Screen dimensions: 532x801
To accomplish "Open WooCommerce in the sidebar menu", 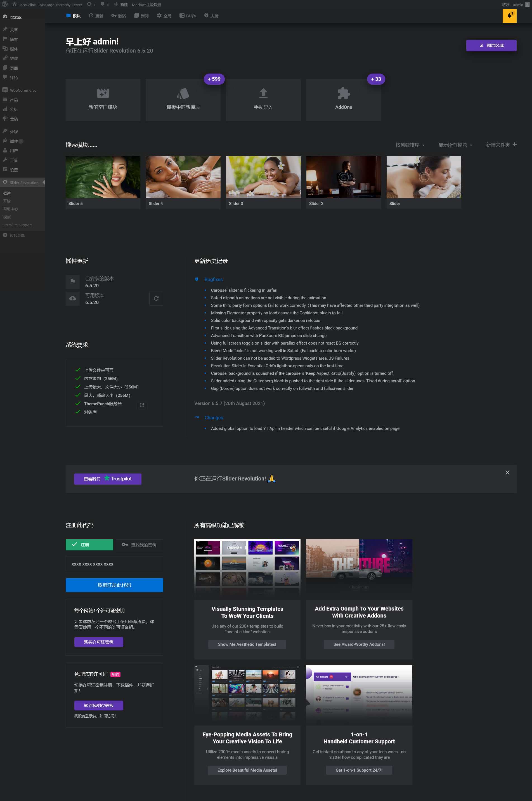I will pyautogui.click(x=23, y=90).
